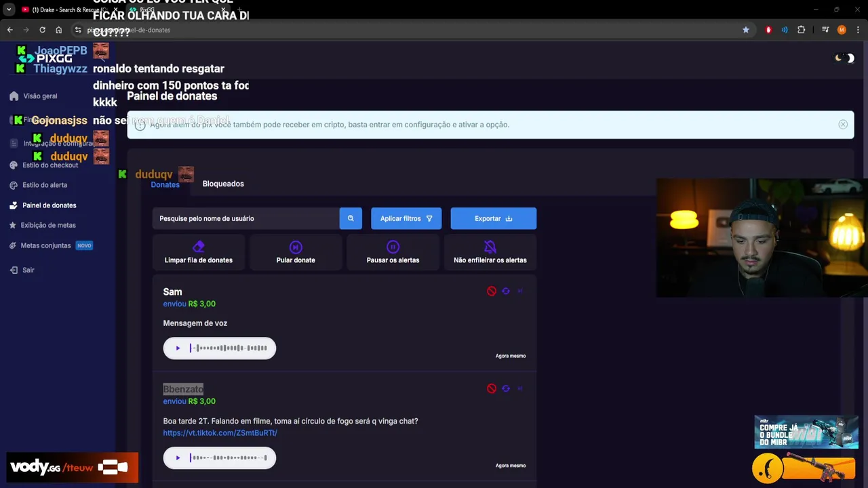This screenshot has height=488, width=868.
Task: Block Sam using the red ban icon
Action: coord(492,291)
